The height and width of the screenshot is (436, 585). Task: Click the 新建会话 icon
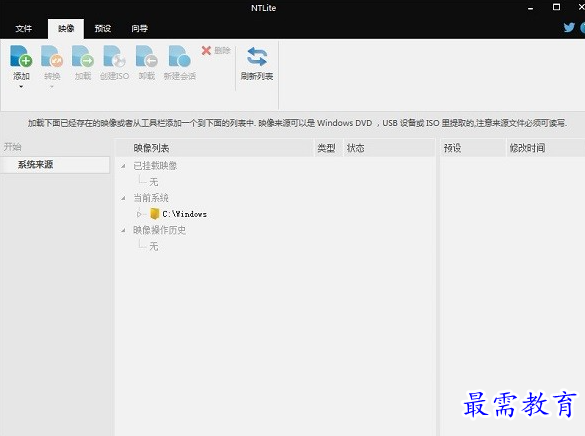tap(179, 56)
